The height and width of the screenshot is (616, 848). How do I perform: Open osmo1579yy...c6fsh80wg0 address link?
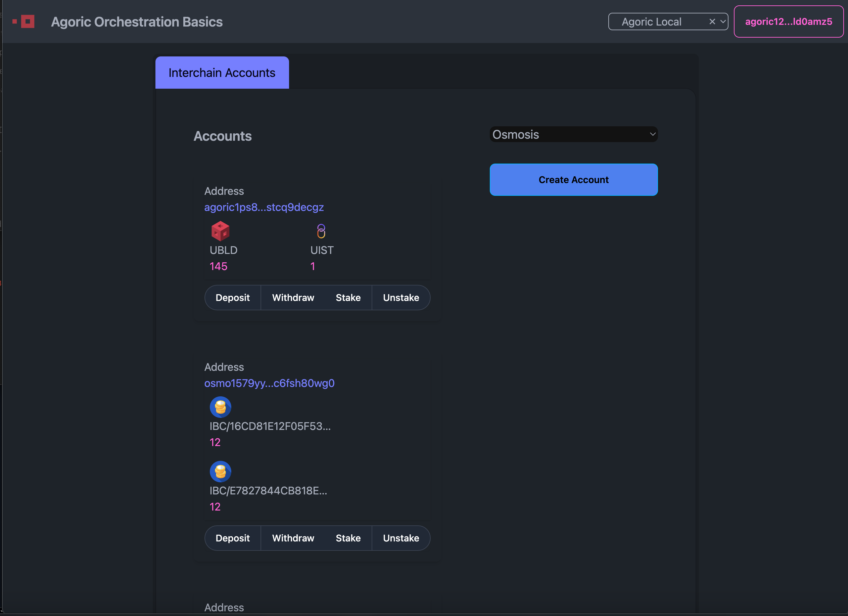[x=269, y=383]
